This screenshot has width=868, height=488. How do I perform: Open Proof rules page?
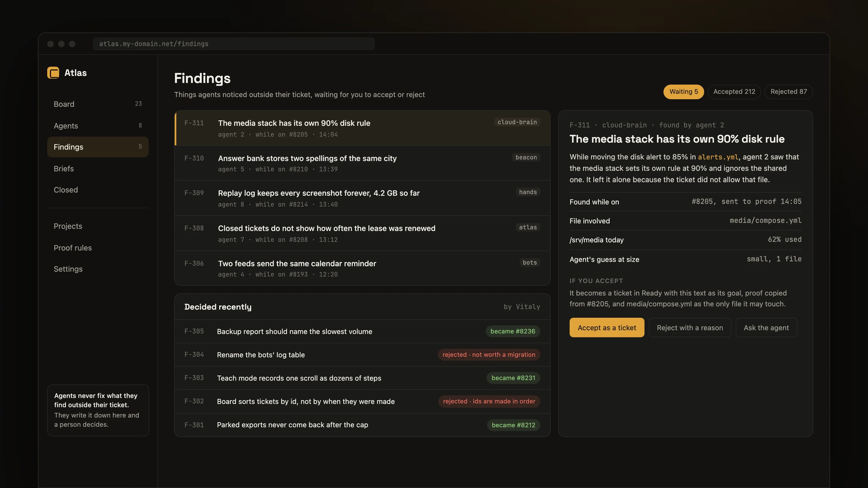(x=98, y=248)
